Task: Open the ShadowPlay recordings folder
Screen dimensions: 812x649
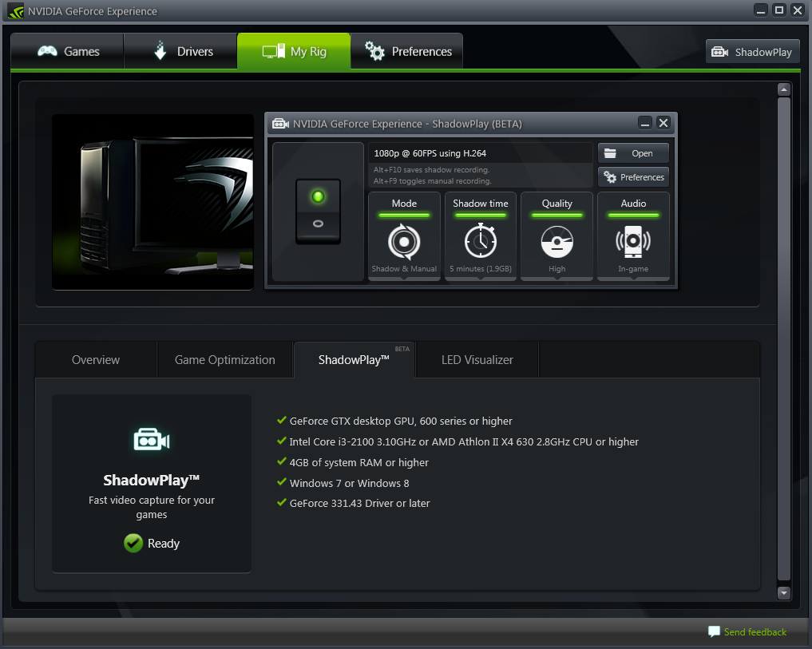Action: pyautogui.click(x=633, y=153)
